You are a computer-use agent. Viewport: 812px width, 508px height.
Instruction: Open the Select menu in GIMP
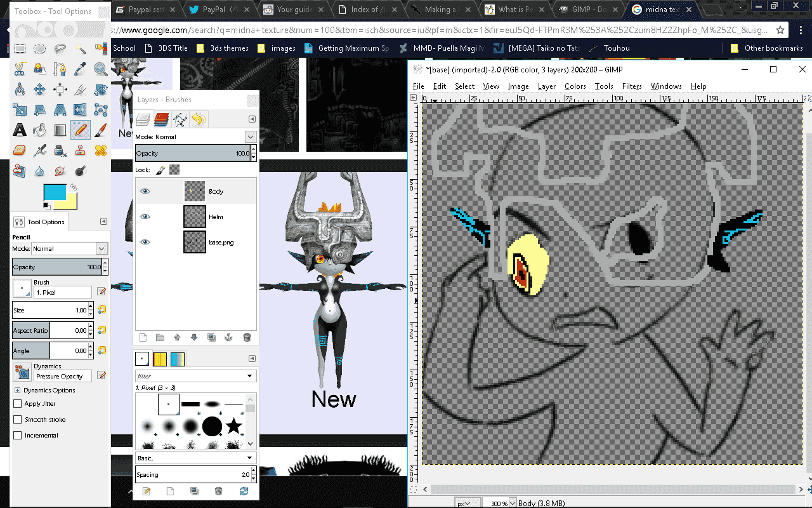(x=464, y=86)
